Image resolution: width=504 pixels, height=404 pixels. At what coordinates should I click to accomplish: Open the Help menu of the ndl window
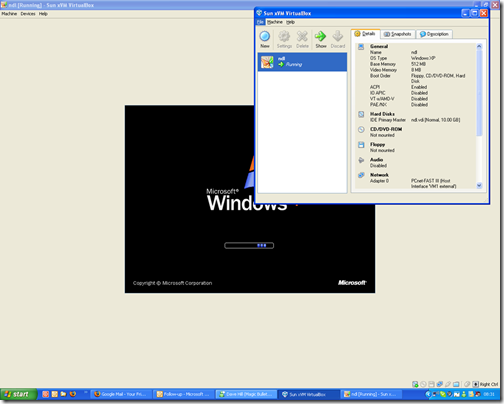[43, 14]
